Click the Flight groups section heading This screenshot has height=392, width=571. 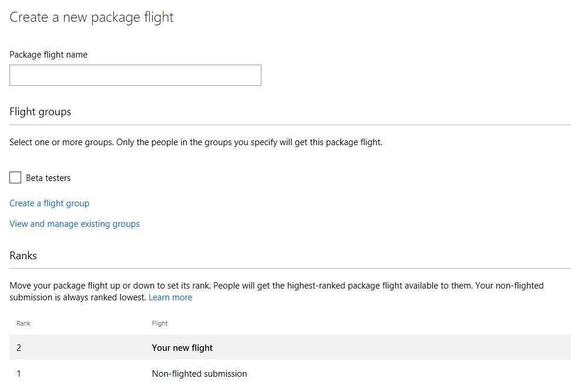(x=40, y=112)
